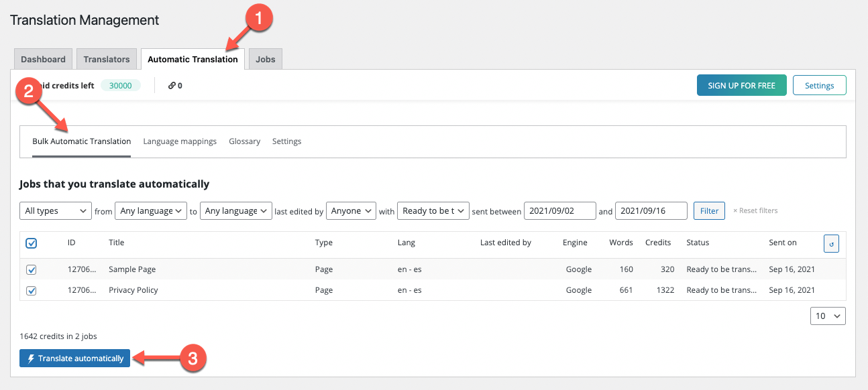Screen dimensions: 868x390
Task: Click the 30000 credits badge
Action: point(121,85)
